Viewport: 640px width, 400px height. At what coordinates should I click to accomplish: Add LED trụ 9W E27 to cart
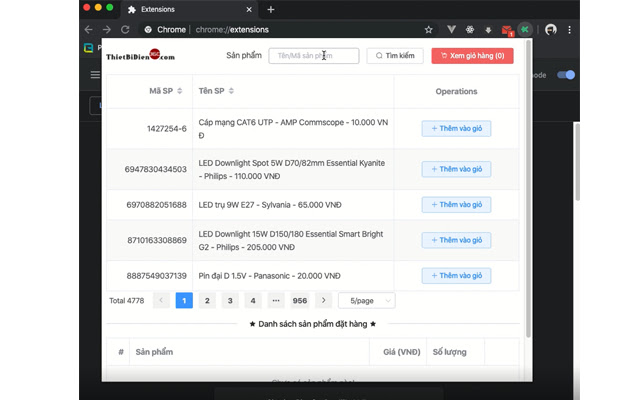(x=456, y=204)
